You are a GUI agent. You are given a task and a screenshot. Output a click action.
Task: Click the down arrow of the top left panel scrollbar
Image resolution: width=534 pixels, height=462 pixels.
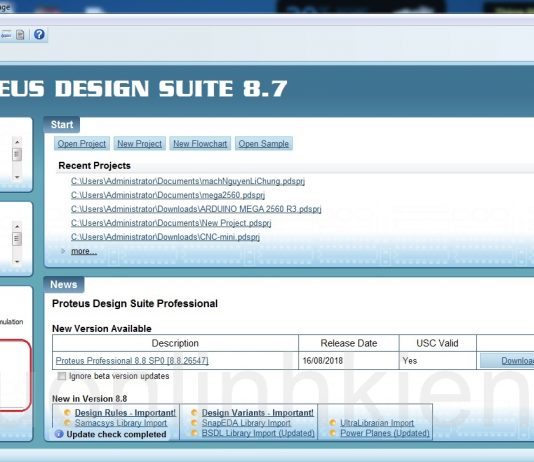pos(17,177)
